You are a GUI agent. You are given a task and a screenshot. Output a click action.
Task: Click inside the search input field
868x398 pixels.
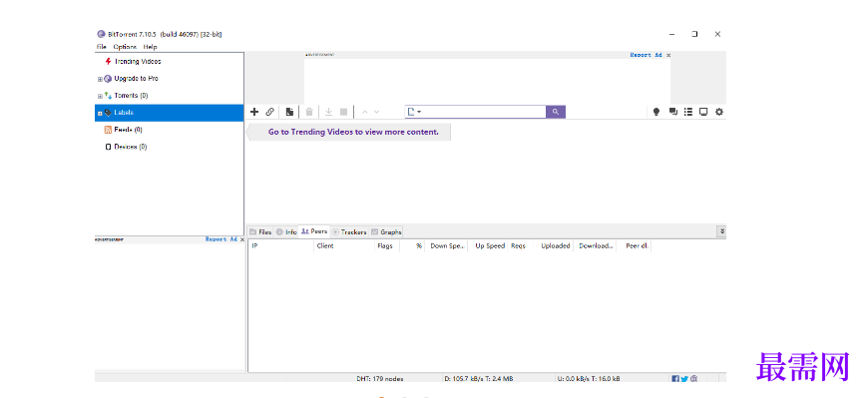click(x=484, y=112)
